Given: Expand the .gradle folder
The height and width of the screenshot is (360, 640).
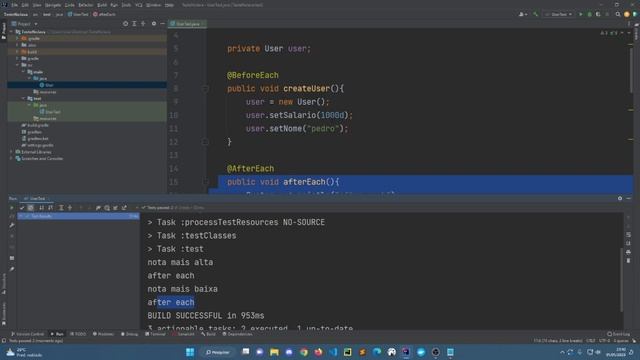Looking at the screenshot, I should [x=18, y=38].
